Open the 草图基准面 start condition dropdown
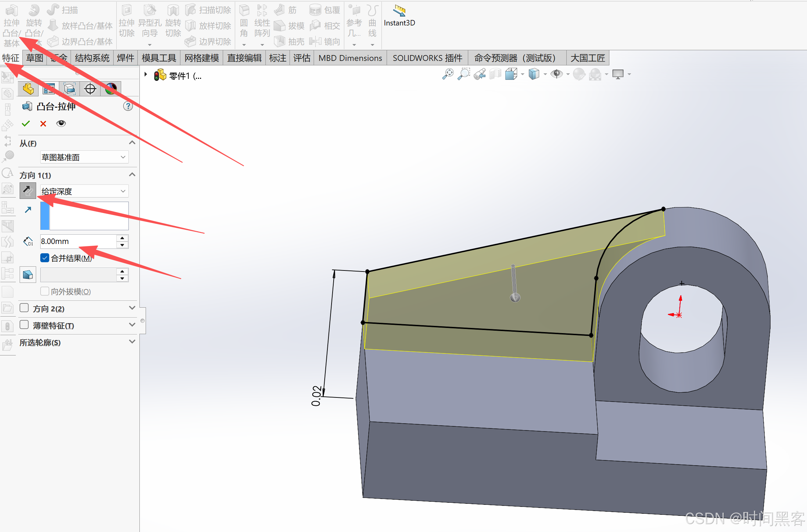 point(84,157)
